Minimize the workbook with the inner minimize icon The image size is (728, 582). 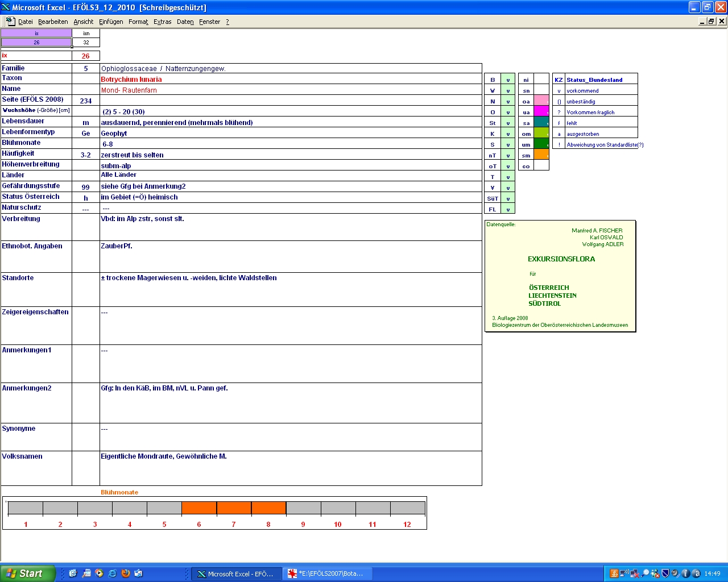pos(702,22)
